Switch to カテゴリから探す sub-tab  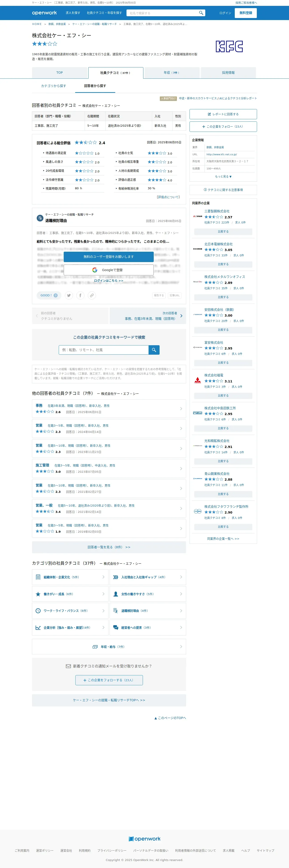point(54,86)
